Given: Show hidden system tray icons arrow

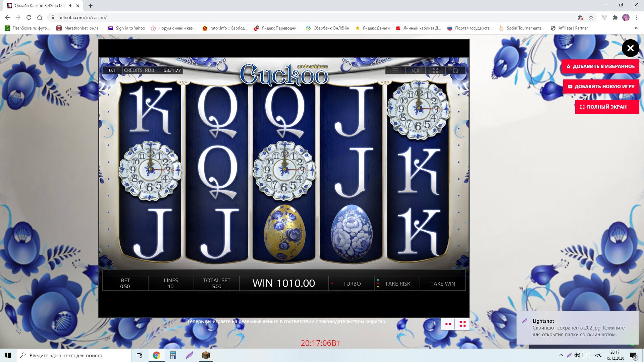Looking at the screenshot, I should 561,355.
